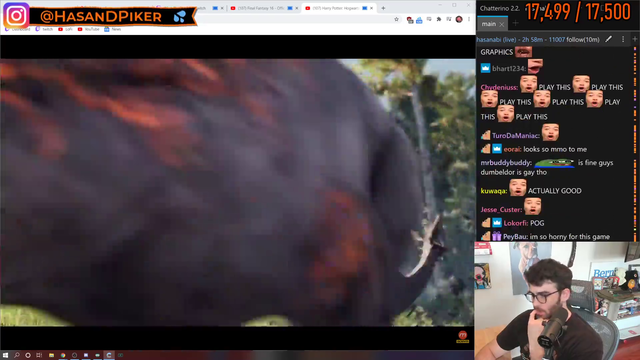Viewport: 640px width, 360px height.
Task: Click username Jesse_Custer in chat
Action: click(501, 210)
